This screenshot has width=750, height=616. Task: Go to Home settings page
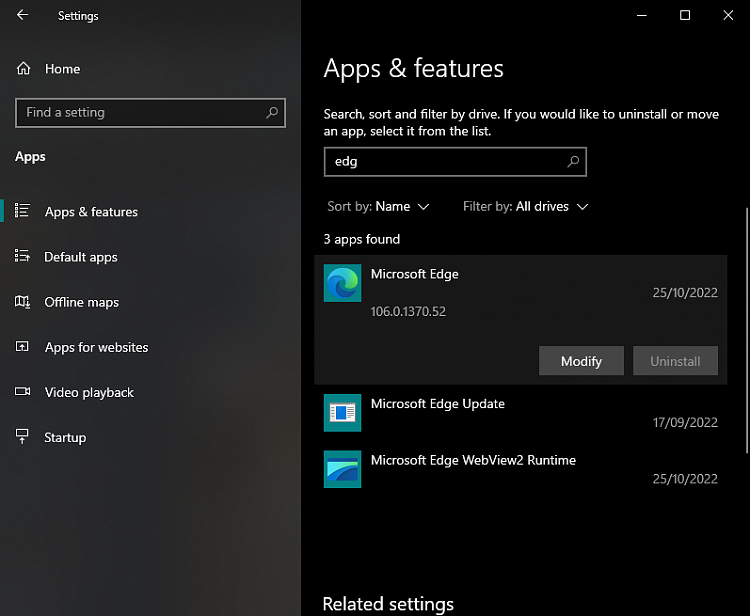tap(62, 69)
